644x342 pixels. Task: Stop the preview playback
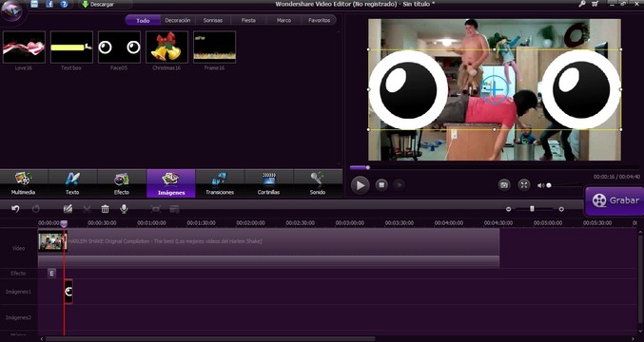point(381,185)
